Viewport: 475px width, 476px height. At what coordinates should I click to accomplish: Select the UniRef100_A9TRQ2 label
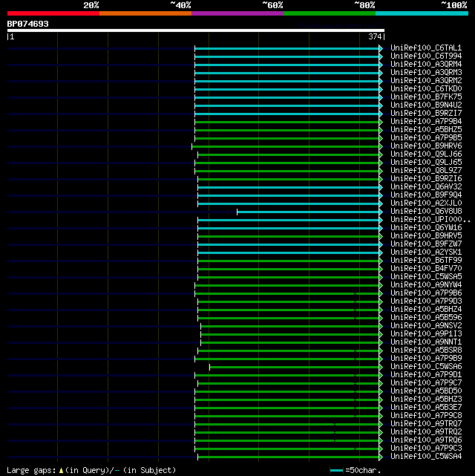[426, 431]
